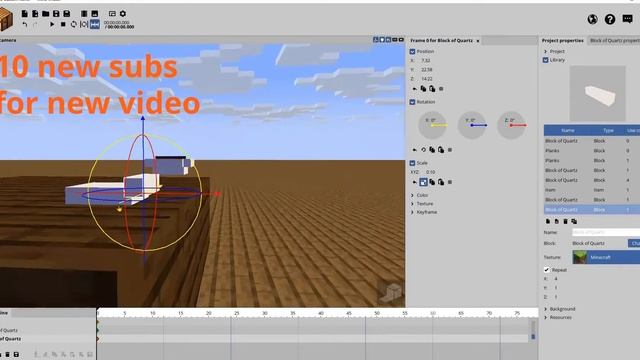Reset rotation with arrow icon under Rotation

(415, 150)
